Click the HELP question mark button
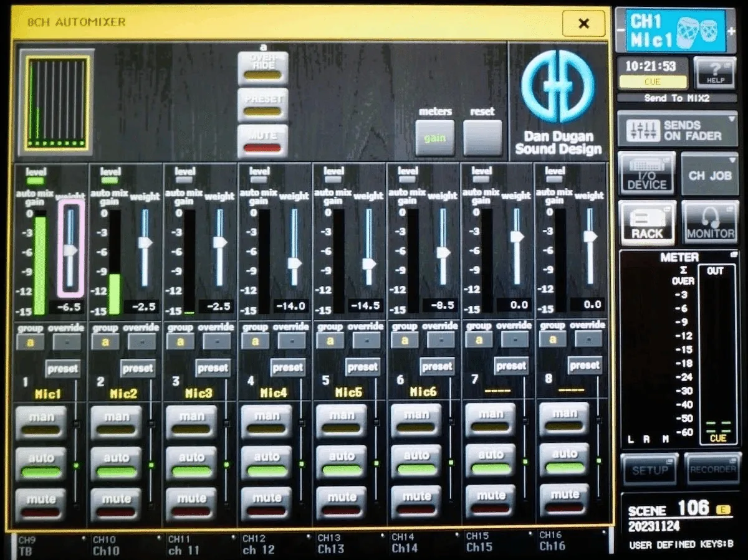Viewport: 748px width, 560px height. 714,73
